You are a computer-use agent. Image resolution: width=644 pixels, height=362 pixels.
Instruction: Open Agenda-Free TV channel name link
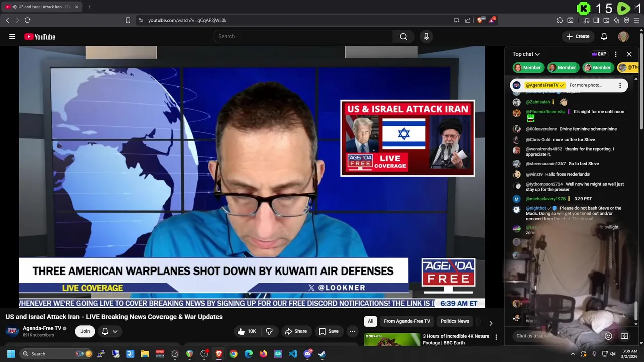(x=42, y=328)
